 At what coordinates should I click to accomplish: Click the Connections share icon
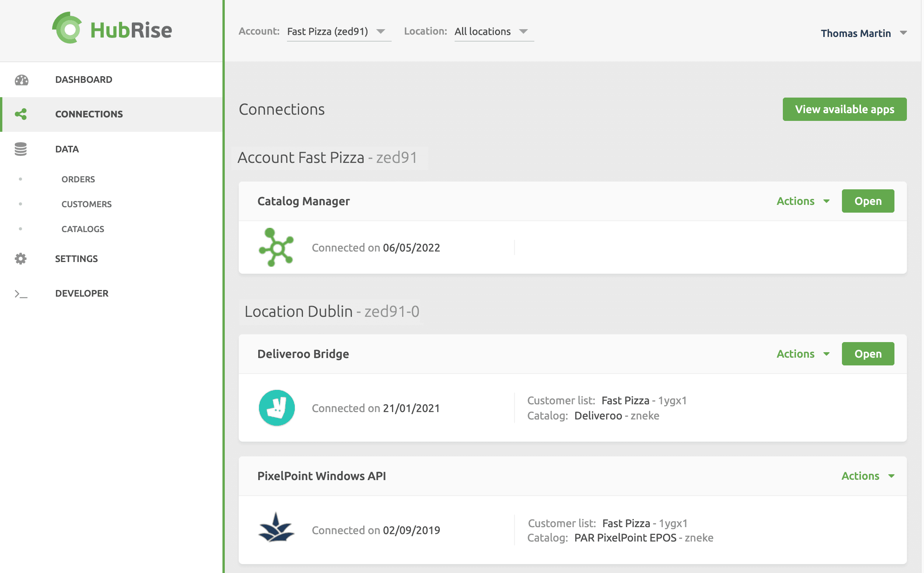21,114
